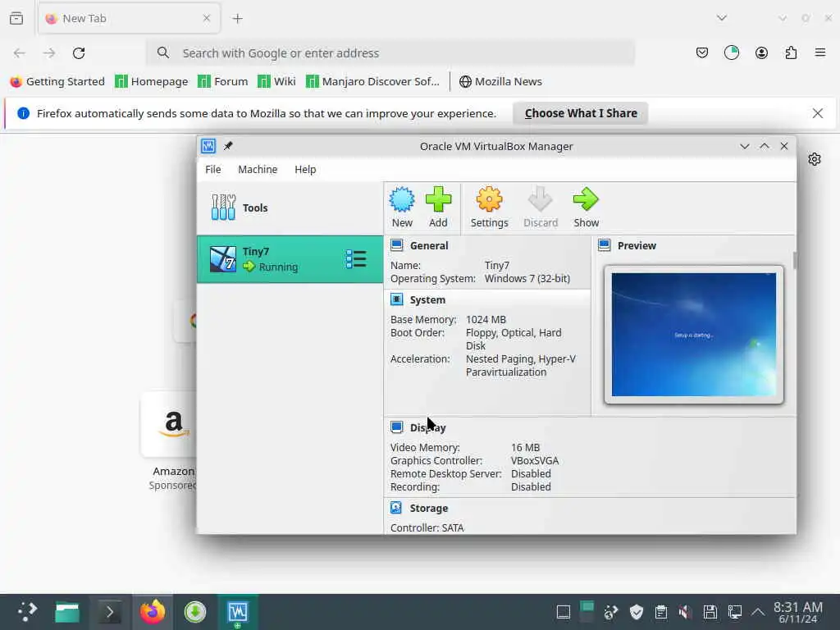Open Firefox extensions puzzle icon
The width and height of the screenshot is (840, 630).
[791, 52]
